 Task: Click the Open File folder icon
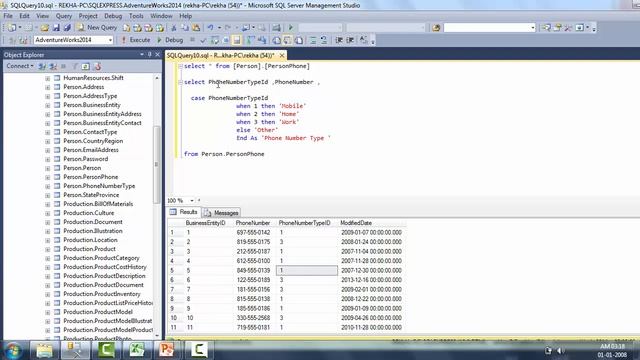[44, 28]
